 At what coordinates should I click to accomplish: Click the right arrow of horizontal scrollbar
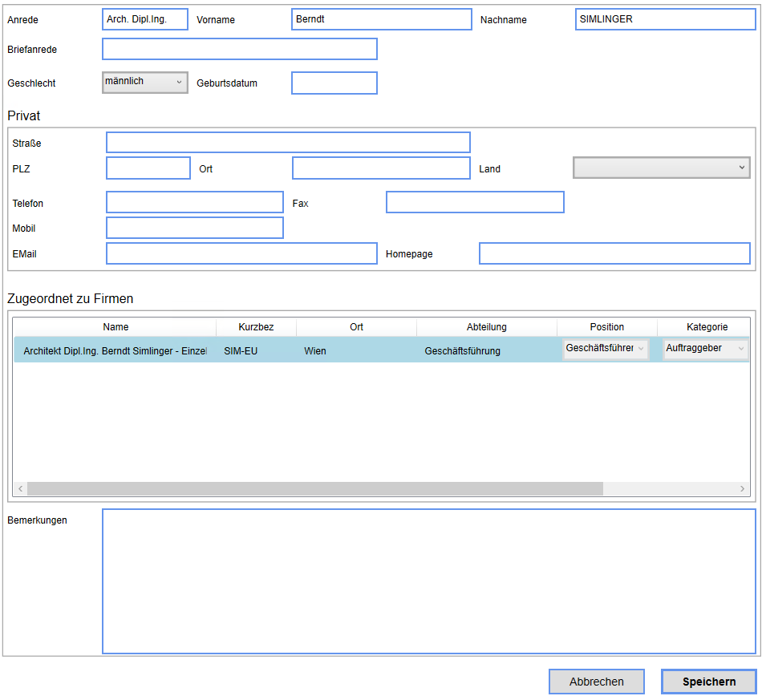743,489
